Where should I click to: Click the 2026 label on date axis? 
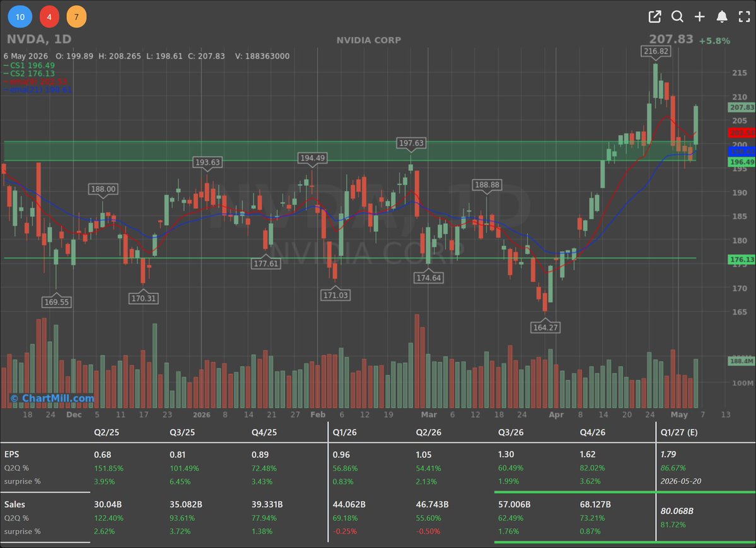pos(202,414)
